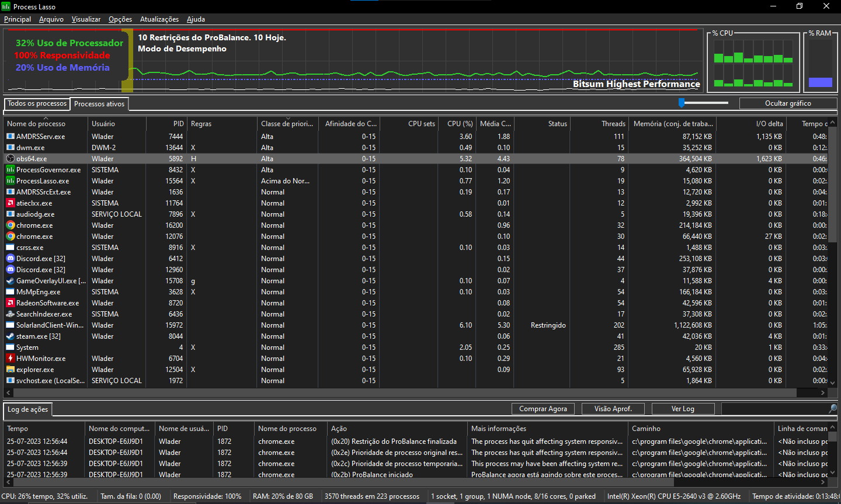Open the Visualizar menu

[86, 19]
